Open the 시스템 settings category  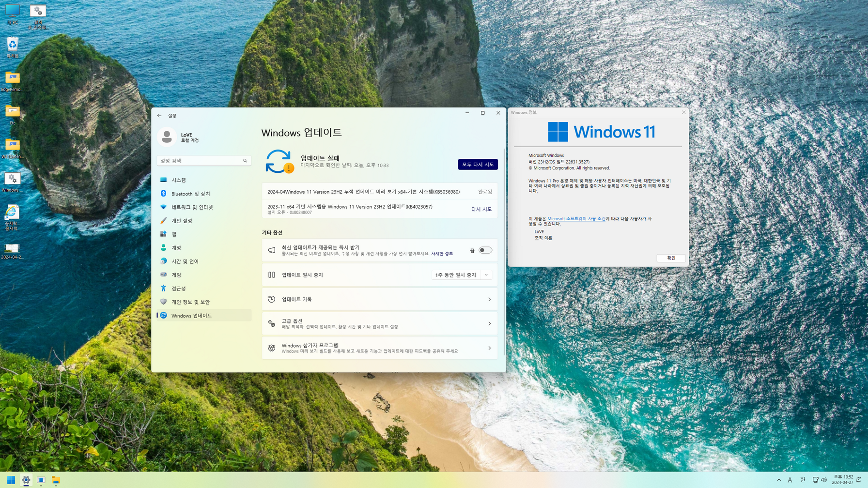(x=204, y=180)
